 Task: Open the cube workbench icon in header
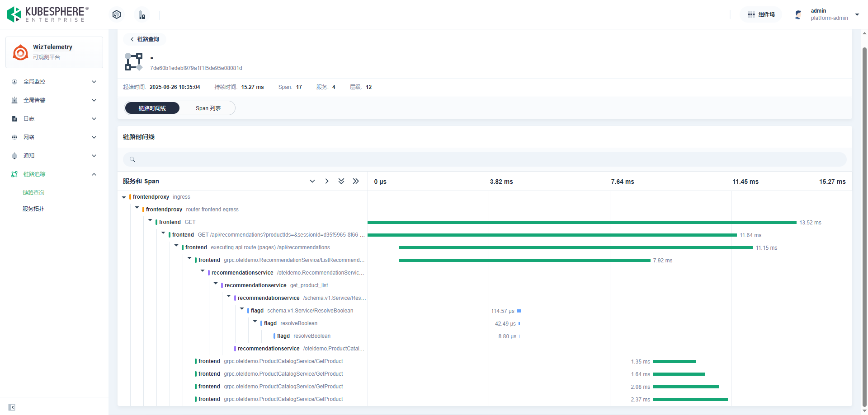(117, 14)
